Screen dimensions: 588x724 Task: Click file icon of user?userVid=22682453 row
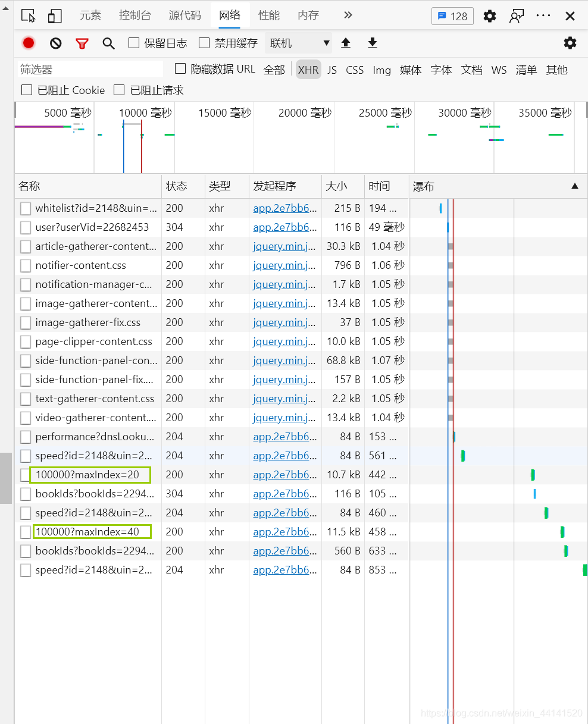pyautogui.click(x=26, y=227)
